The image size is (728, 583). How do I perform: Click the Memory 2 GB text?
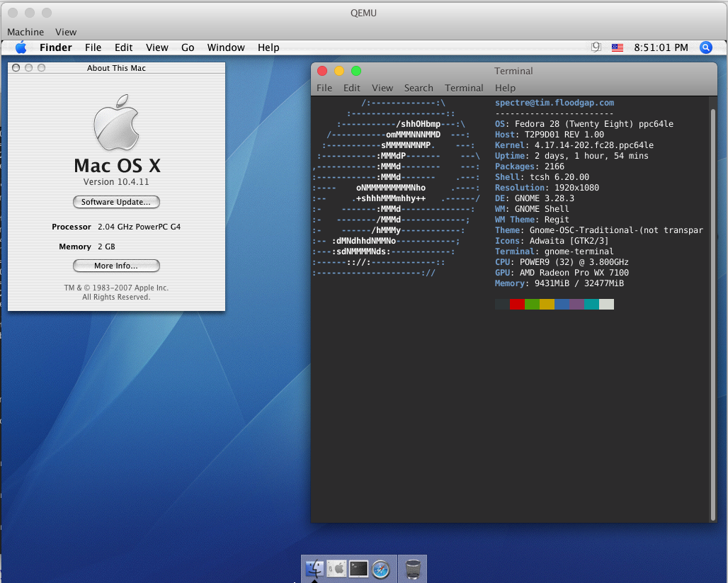87,247
